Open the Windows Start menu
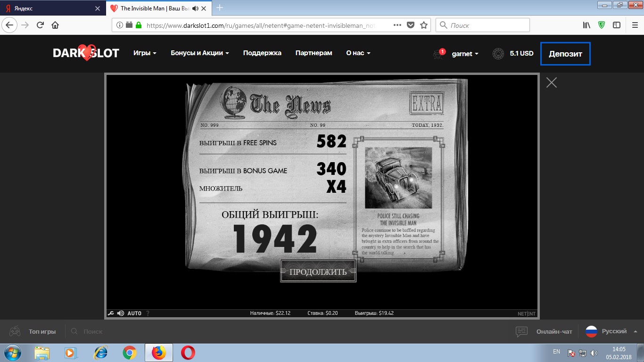 13,353
